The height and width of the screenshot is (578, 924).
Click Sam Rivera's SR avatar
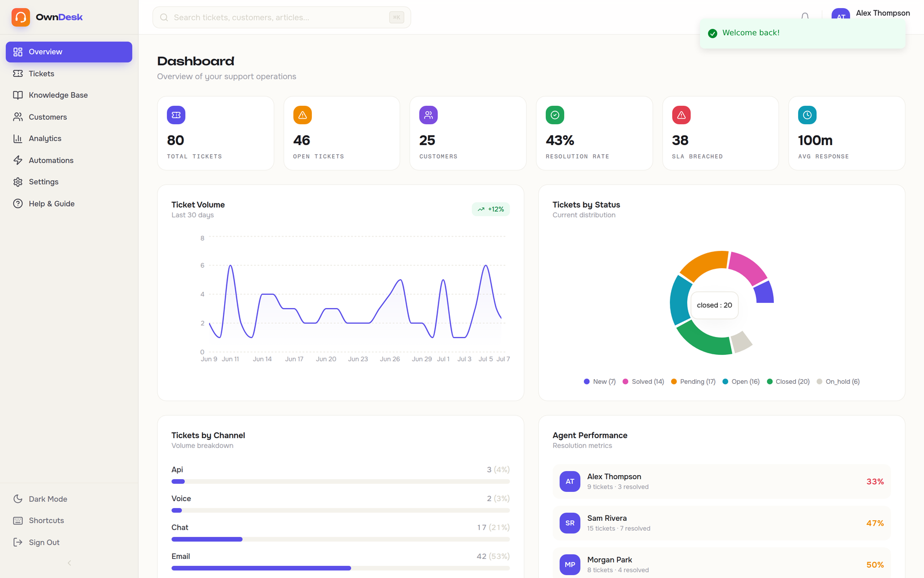(x=570, y=523)
